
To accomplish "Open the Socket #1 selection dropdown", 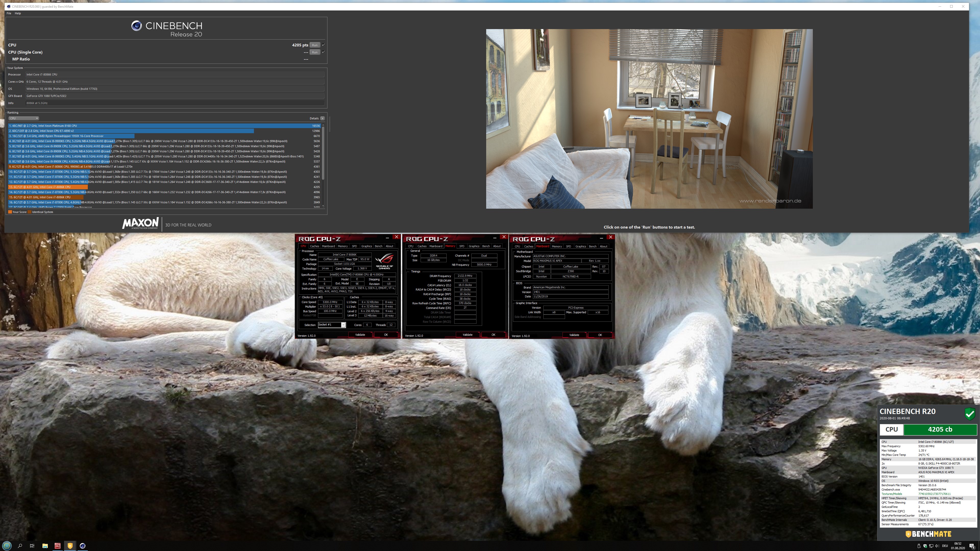I will pyautogui.click(x=332, y=325).
